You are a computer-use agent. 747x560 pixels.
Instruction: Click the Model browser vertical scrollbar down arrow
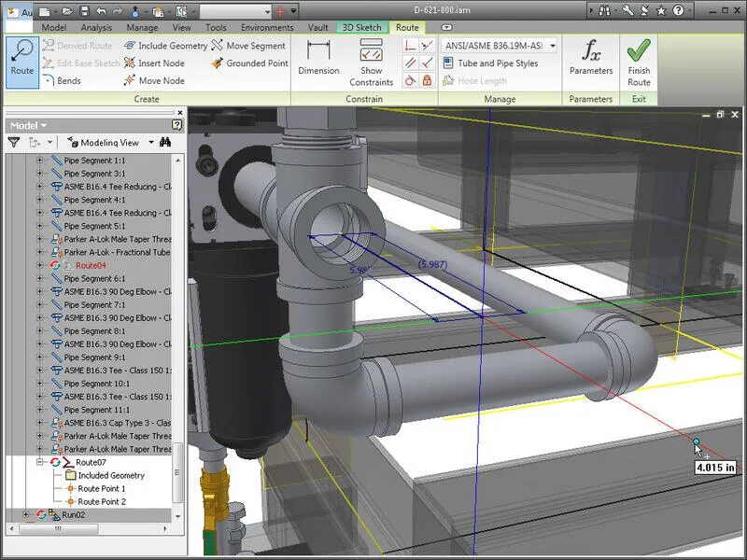[x=177, y=516]
